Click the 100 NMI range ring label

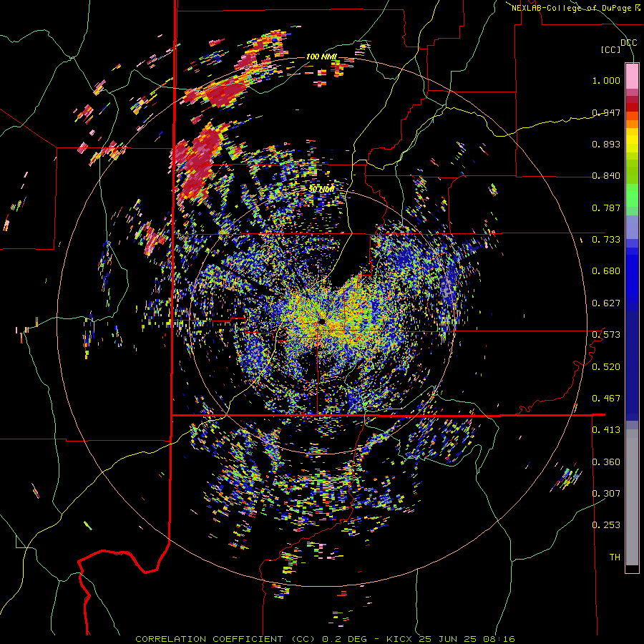321,57
